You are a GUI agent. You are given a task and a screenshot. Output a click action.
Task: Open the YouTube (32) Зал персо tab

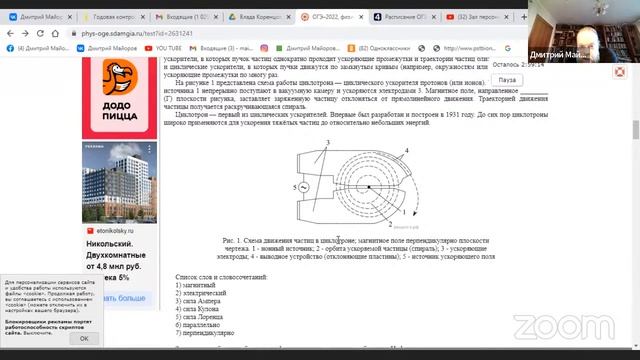pyautogui.click(x=473, y=17)
